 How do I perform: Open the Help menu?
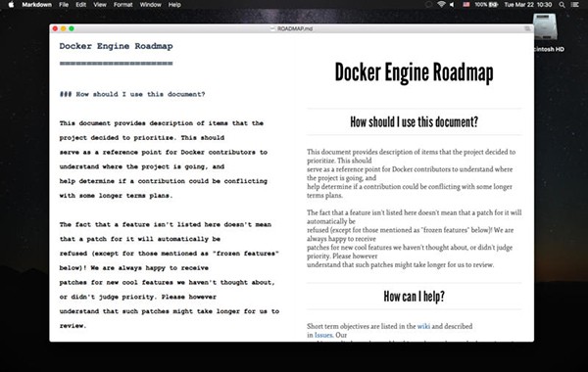174,5
